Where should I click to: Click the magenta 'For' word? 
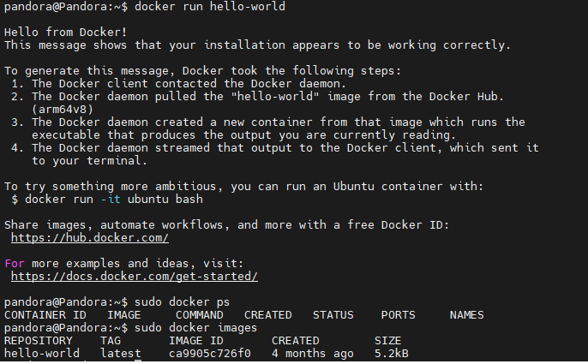pos(15,264)
